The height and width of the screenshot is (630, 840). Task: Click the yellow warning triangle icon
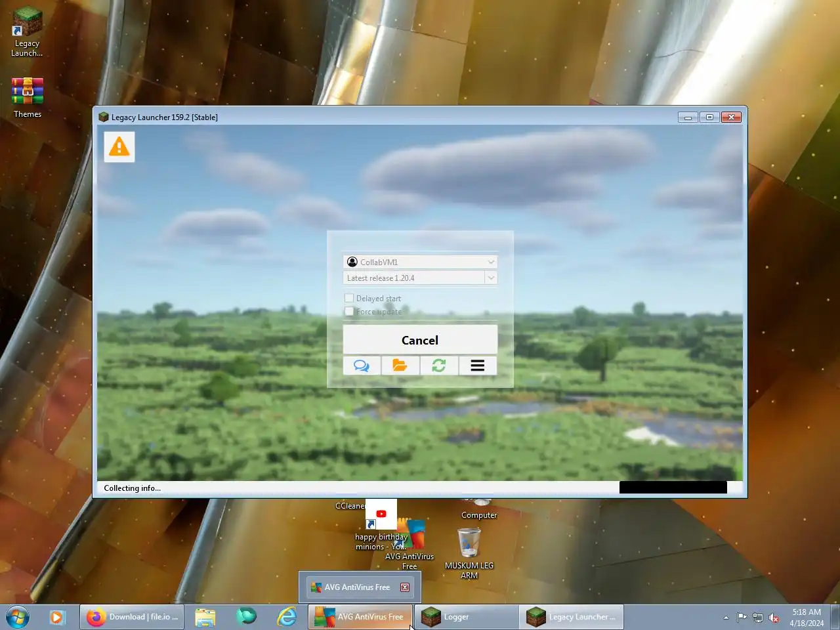119,146
